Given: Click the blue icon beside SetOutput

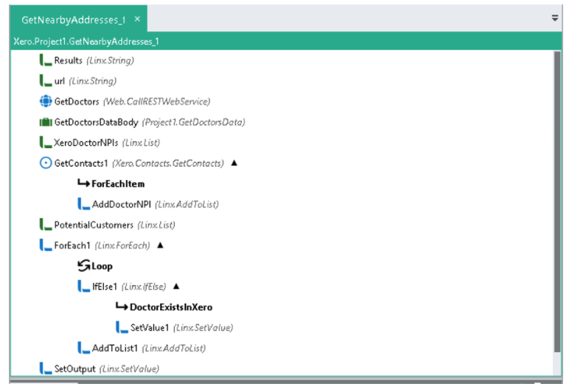Looking at the screenshot, I should click(x=46, y=368).
